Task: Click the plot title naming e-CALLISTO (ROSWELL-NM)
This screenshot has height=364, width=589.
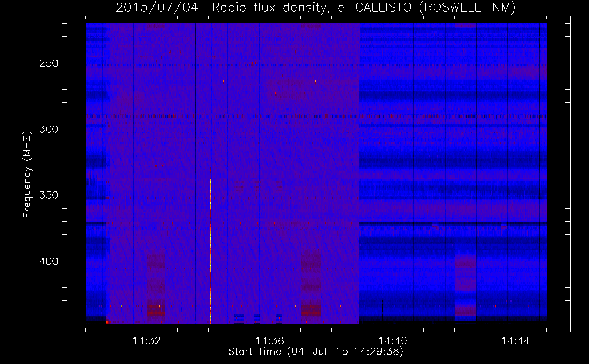Action: click(316, 7)
